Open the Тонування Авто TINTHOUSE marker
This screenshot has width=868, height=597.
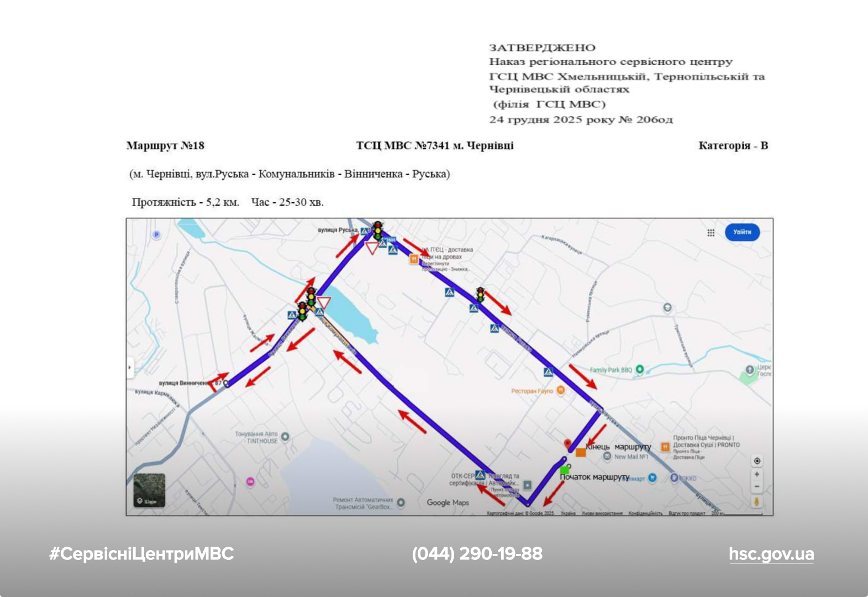click(285, 437)
